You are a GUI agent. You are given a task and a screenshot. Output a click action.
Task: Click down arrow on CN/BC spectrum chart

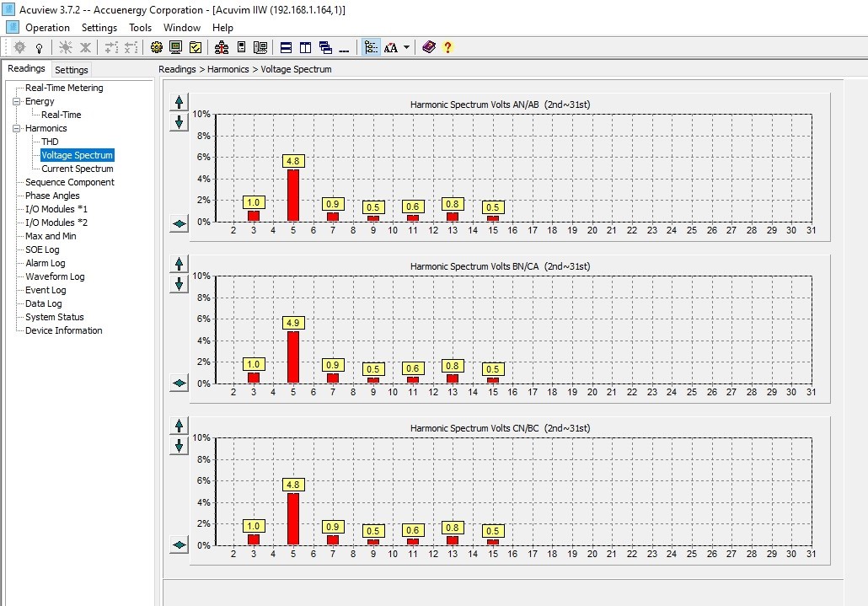(179, 446)
